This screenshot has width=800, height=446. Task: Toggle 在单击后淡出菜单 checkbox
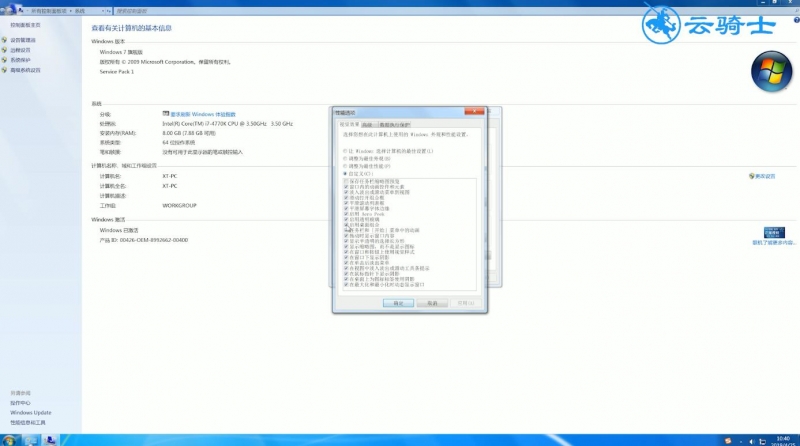346,263
